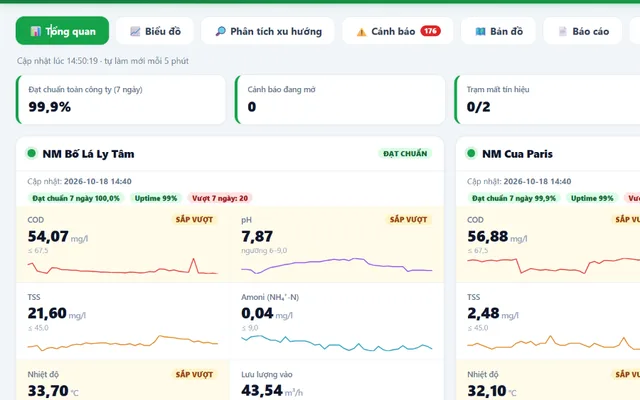This screenshot has height=400, width=640.
Task: Switch to the Biểu đồ tab
Action: 155,31
